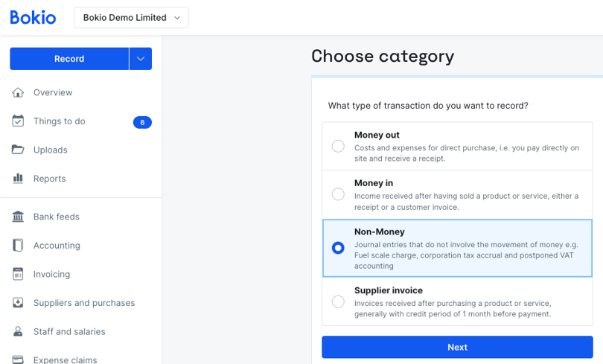Click the blue Record button
Screen dimensions: 603x364
click(69, 59)
